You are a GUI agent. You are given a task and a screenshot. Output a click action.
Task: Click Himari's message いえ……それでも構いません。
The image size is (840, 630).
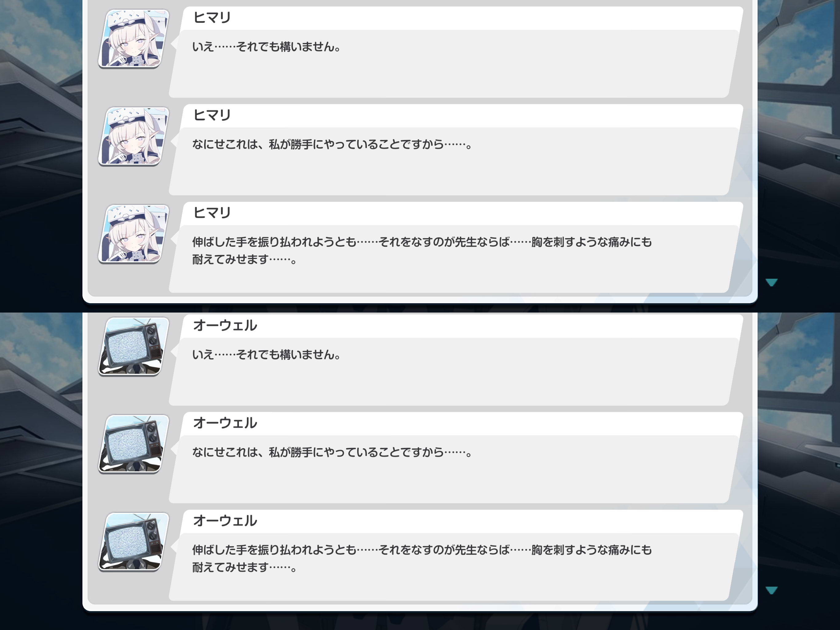pos(267,47)
